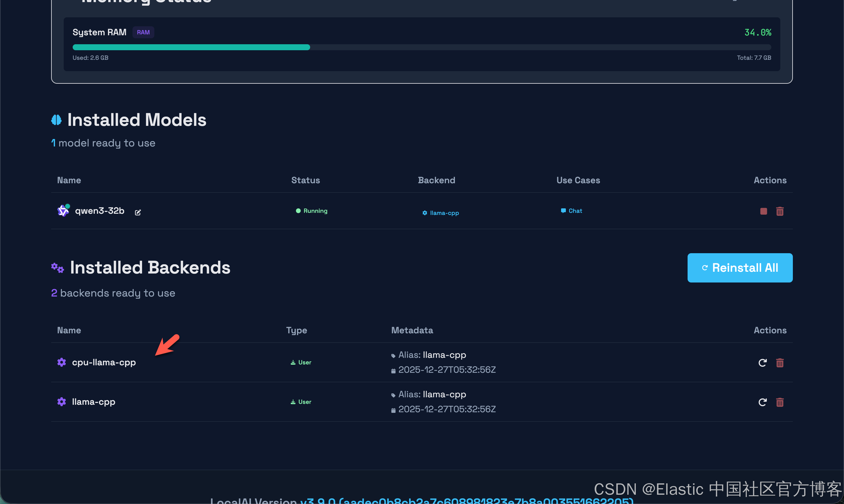Click the Chat use case badge
Image resolution: width=844 pixels, height=504 pixels.
click(x=572, y=211)
